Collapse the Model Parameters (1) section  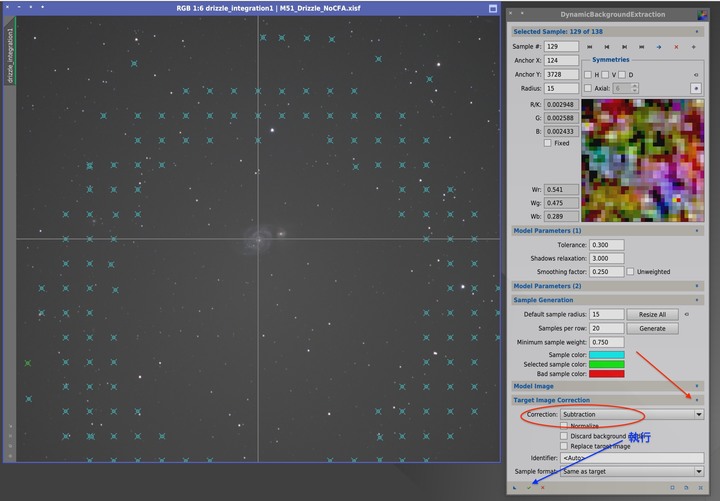(x=697, y=231)
